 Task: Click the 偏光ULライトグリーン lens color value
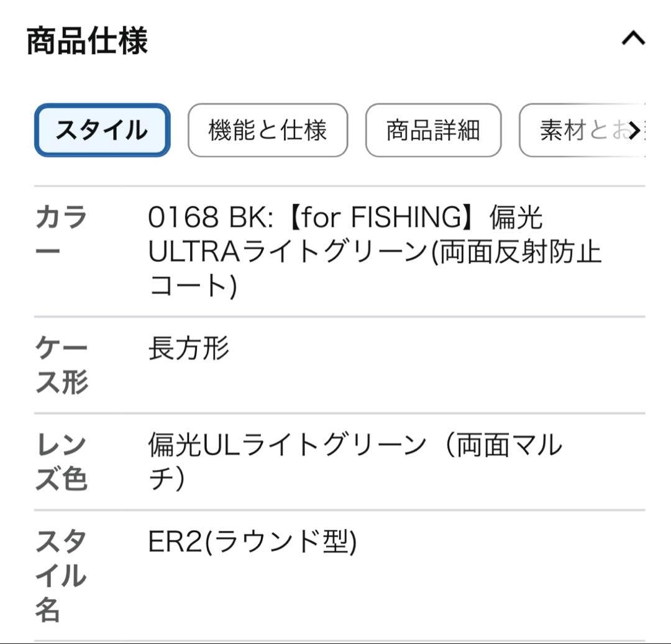click(x=287, y=445)
